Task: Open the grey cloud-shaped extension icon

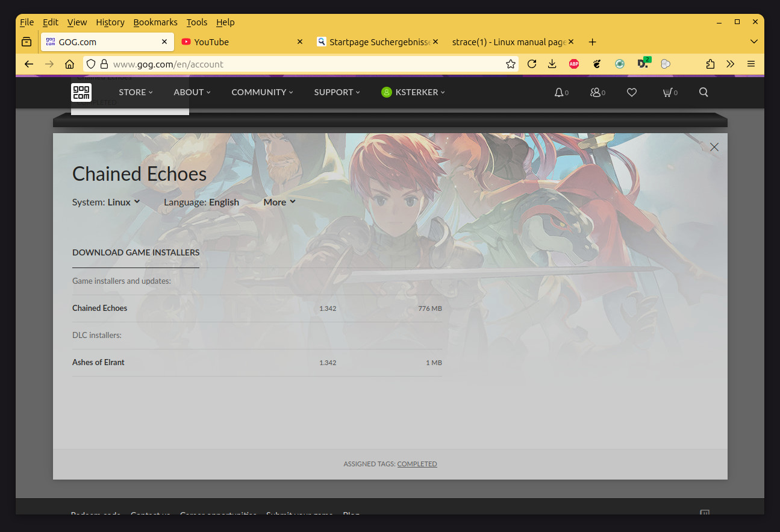Action: click(666, 64)
